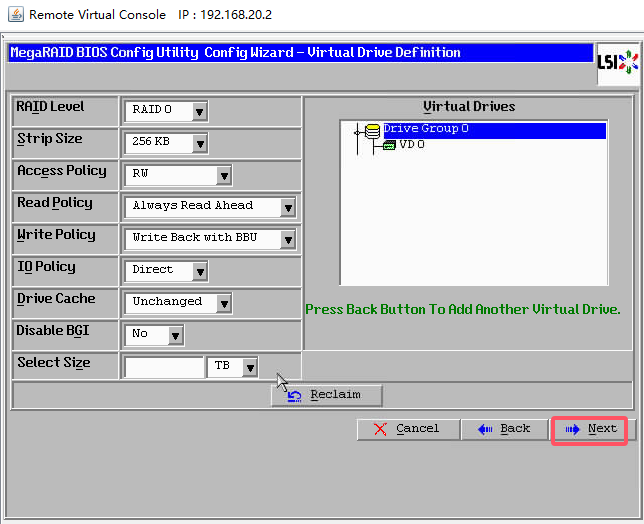
Task: Open the Read Policy dropdown arrow
Action: (x=288, y=208)
